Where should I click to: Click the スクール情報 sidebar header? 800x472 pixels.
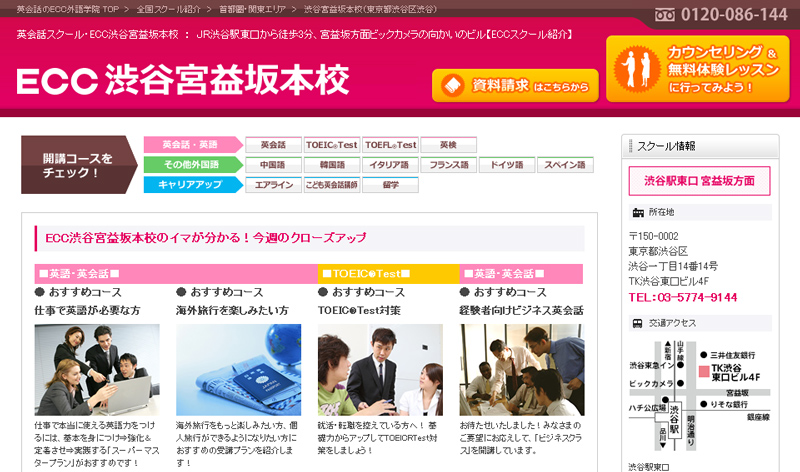pyautogui.click(x=700, y=146)
